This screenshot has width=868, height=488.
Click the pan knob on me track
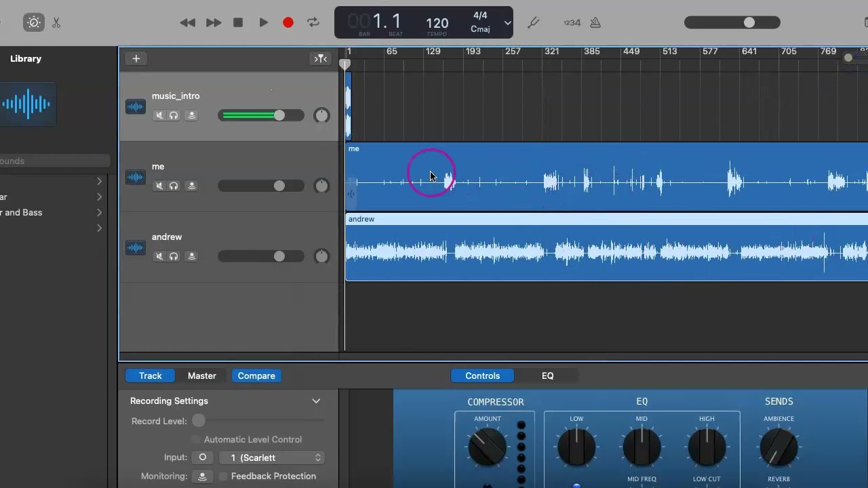click(321, 186)
